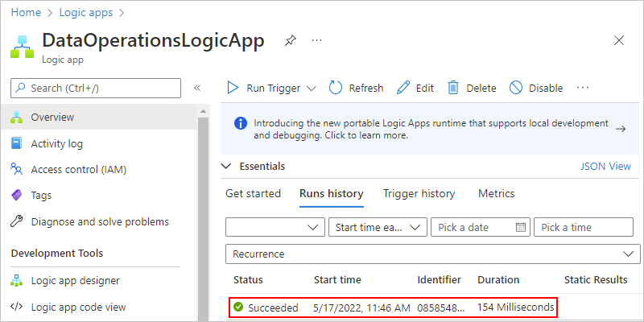Open the Start time ea... dropdown
The width and height of the screenshot is (644, 322).
[378, 227]
